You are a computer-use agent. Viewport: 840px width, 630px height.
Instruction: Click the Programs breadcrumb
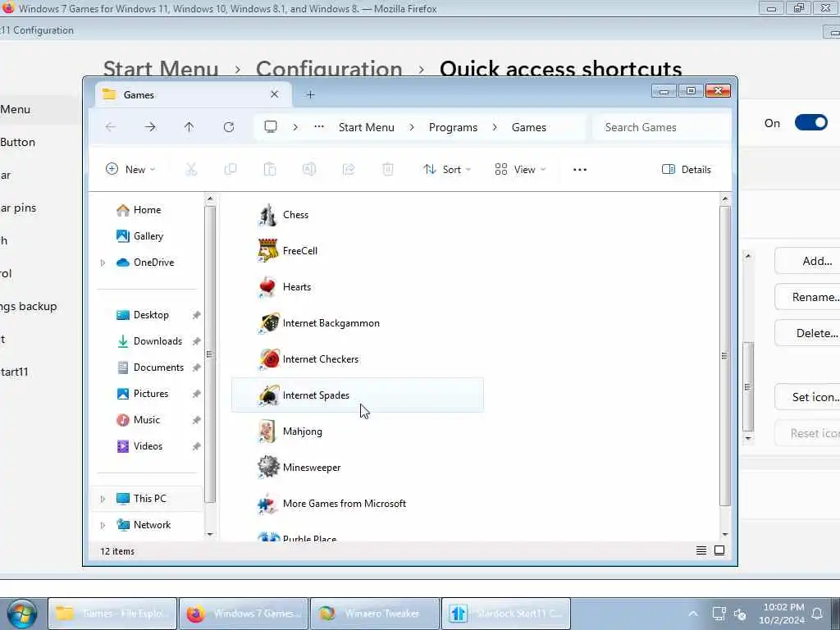pos(453,127)
